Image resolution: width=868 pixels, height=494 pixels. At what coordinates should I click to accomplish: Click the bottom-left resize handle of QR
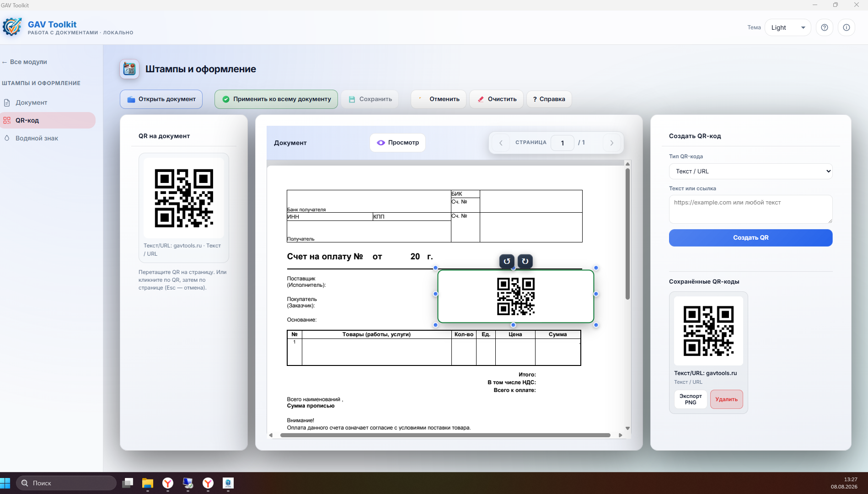(435, 325)
